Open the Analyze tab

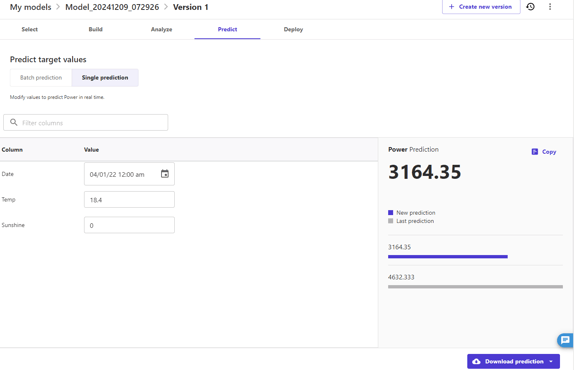point(161,29)
